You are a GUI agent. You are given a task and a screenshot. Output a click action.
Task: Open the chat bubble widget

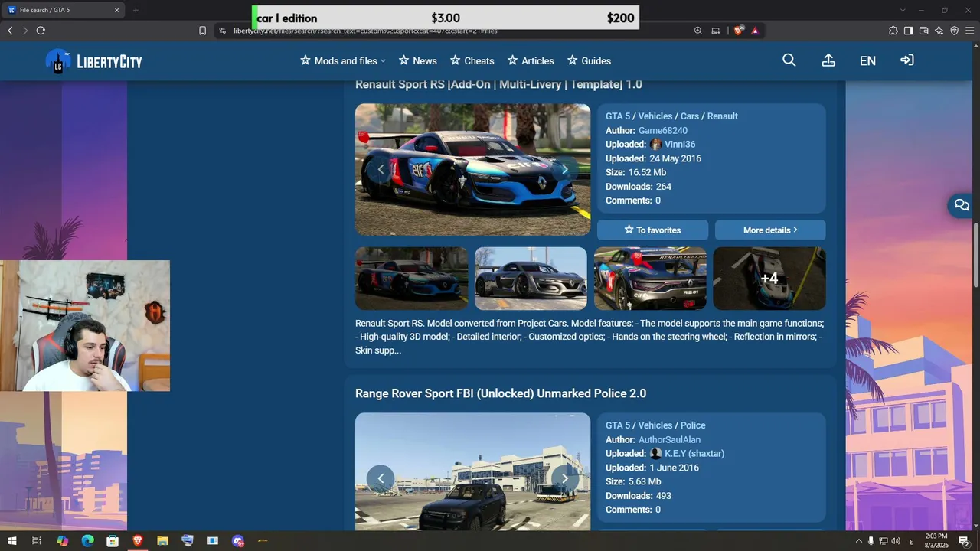tap(962, 205)
